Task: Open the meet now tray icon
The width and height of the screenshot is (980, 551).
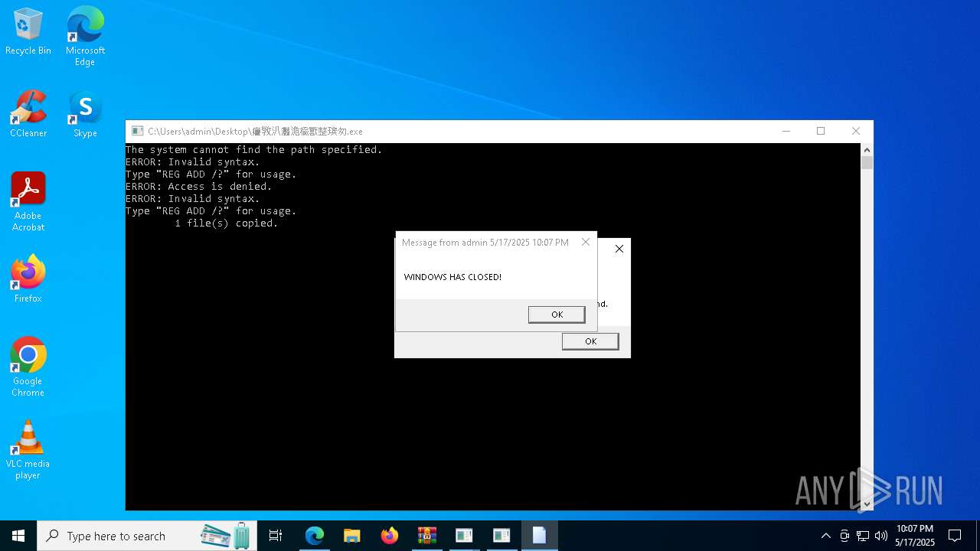Action: point(844,536)
